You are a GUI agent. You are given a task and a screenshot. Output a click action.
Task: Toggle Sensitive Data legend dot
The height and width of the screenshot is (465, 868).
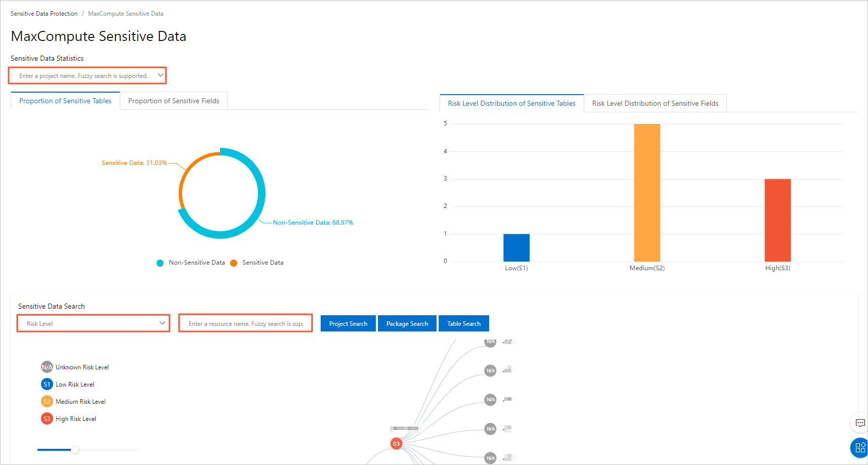pos(234,263)
